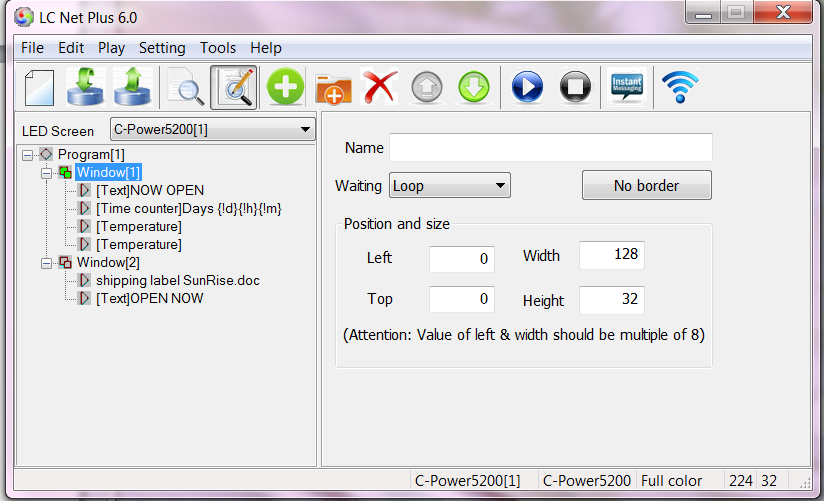Click the Top position field
Image resolution: width=824 pixels, height=501 pixels.
pos(461,299)
